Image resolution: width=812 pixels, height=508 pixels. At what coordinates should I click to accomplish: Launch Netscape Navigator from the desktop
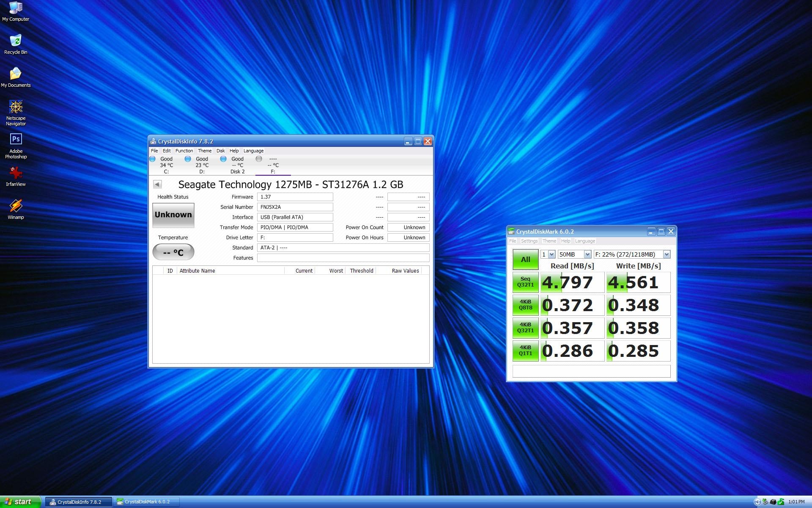coord(16,113)
